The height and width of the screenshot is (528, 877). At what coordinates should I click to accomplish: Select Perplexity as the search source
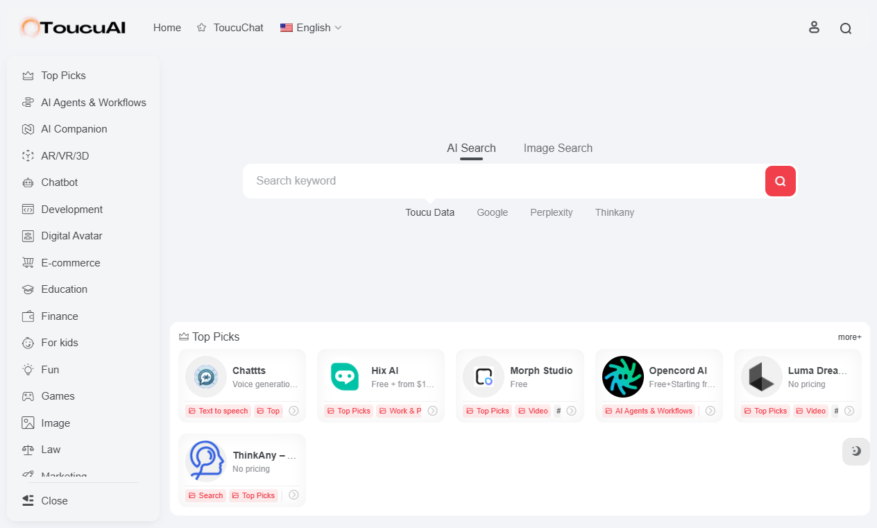[551, 213]
